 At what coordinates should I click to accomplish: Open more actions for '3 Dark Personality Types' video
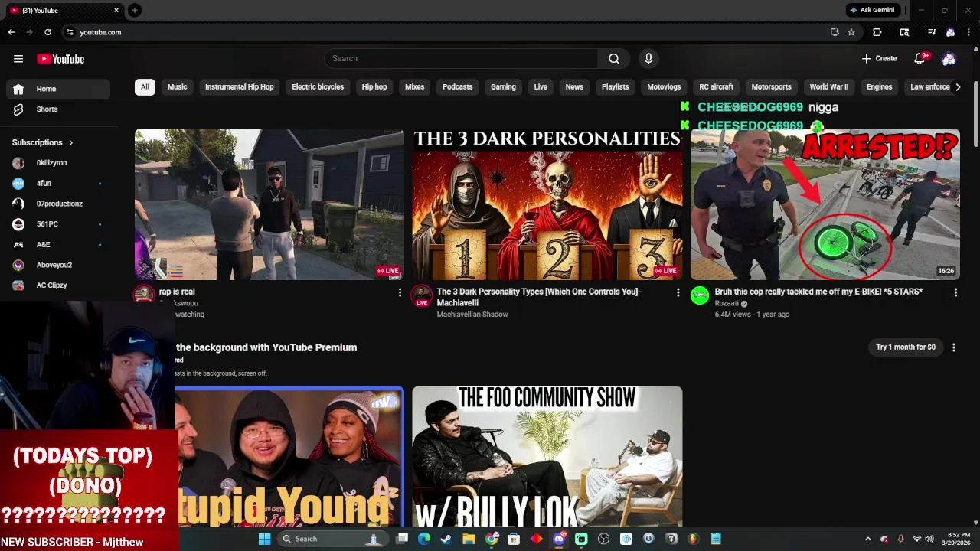[x=678, y=292]
